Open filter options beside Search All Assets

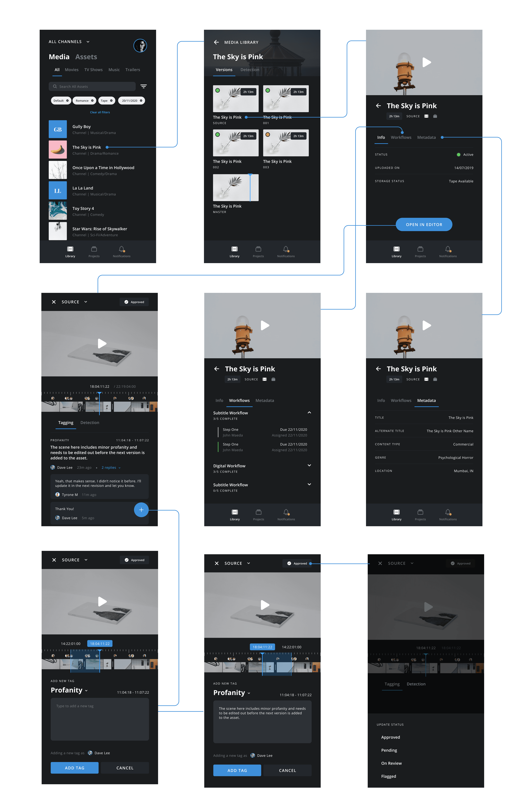click(143, 87)
